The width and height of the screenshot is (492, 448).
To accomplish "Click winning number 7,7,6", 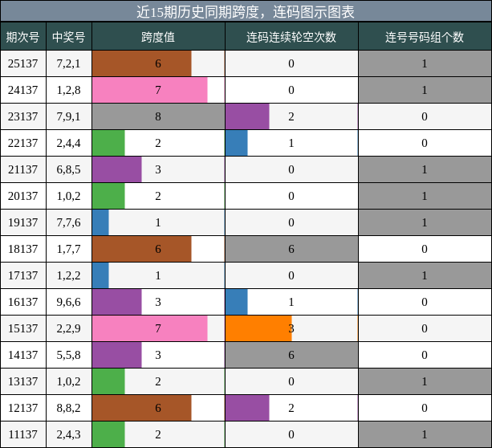I will click(69, 222).
